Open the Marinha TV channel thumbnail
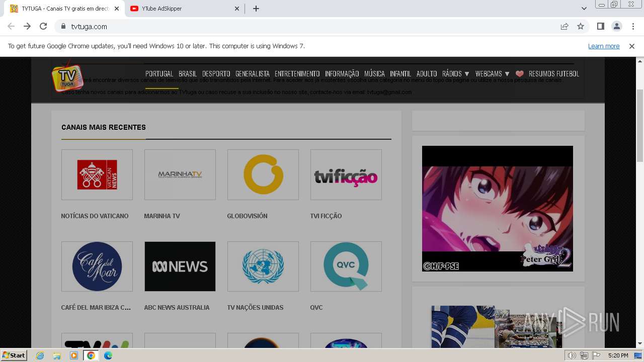 click(x=180, y=174)
